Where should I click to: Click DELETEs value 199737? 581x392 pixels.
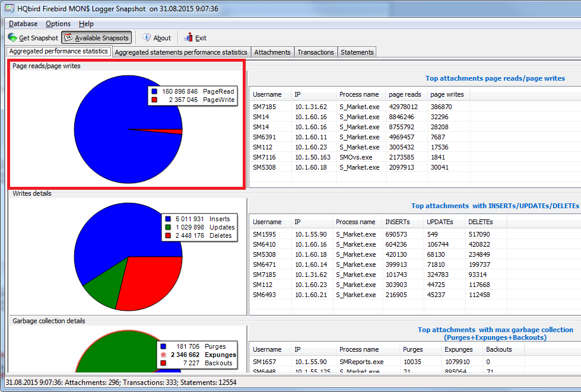coord(479,264)
